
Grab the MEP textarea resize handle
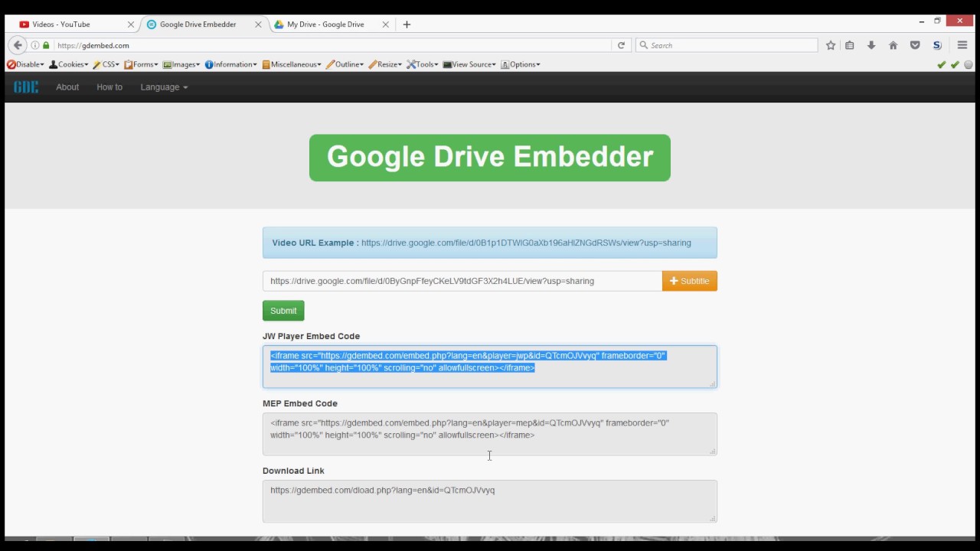tap(713, 451)
